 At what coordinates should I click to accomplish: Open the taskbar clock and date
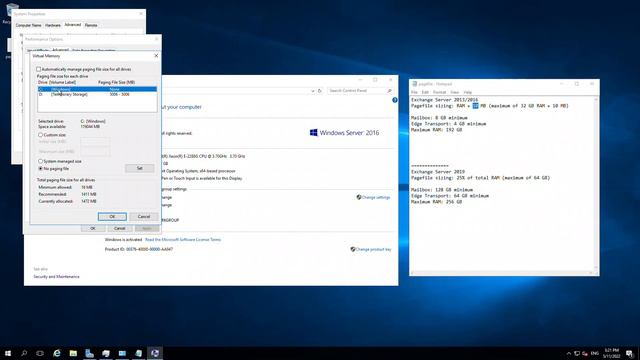611,353
